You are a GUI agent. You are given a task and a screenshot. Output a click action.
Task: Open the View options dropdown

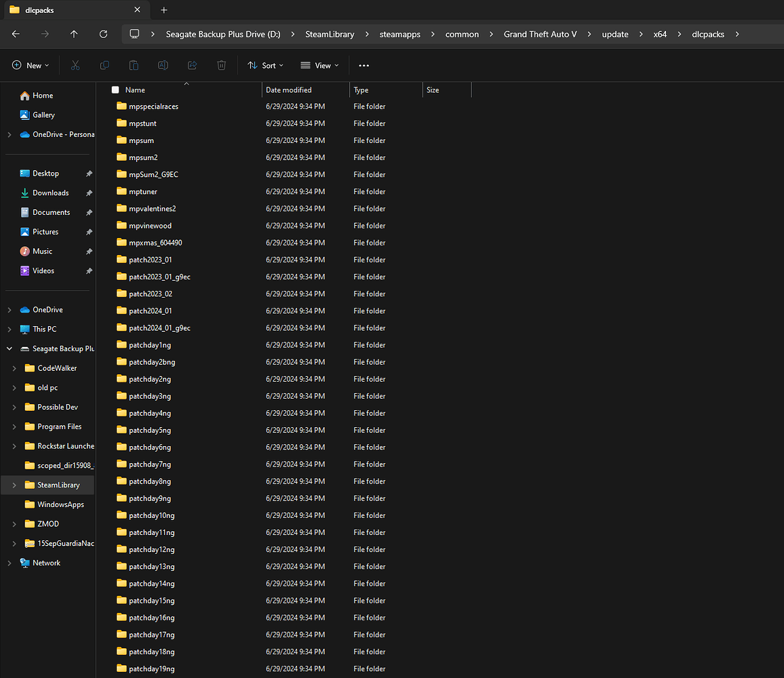(319, 65)
